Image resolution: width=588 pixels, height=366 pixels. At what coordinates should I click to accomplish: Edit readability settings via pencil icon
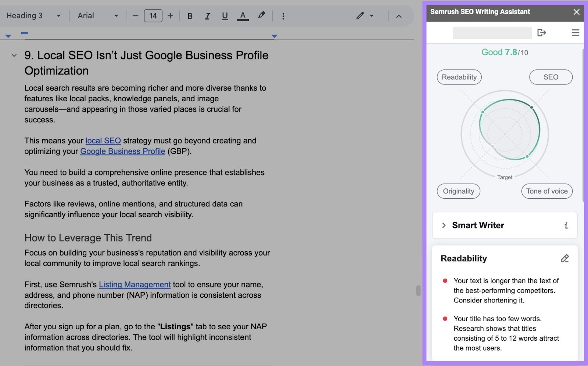(x=565, y=258)
